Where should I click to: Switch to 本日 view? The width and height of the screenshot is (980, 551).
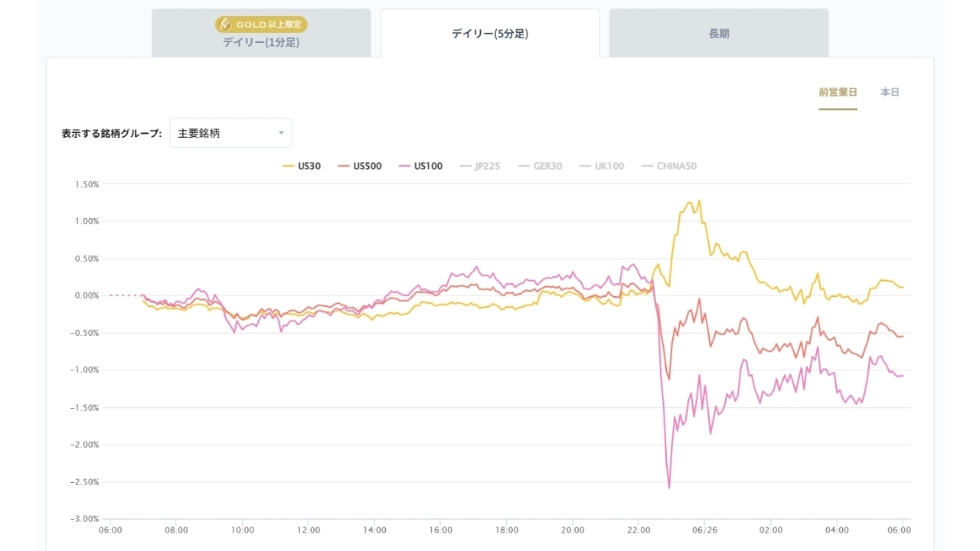point(890,92)
